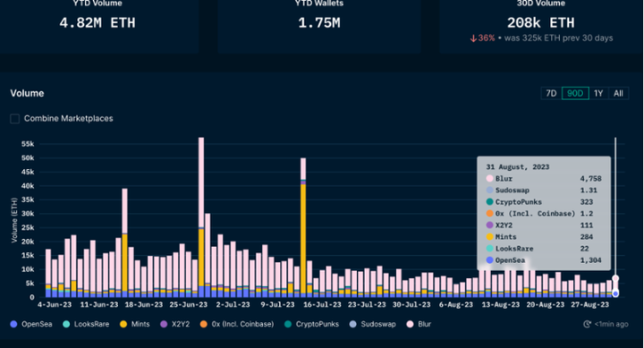This screenshot has width=644, height=348.
Task: Toggle the Blur legend series
Action: (x=419, y=324)
